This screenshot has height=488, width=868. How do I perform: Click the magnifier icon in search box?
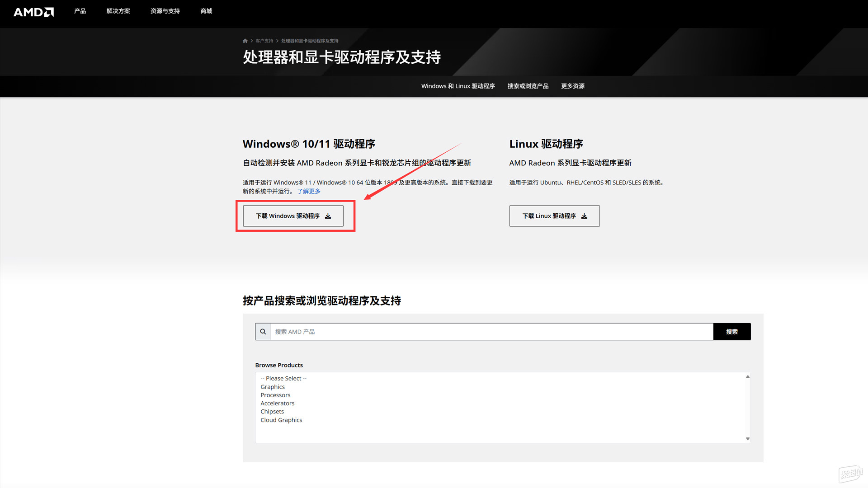click(263, 332)
